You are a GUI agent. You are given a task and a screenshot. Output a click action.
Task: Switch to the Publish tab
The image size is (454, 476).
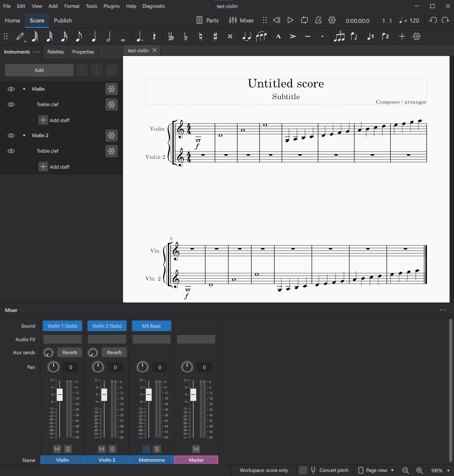(x=63, y=20)
